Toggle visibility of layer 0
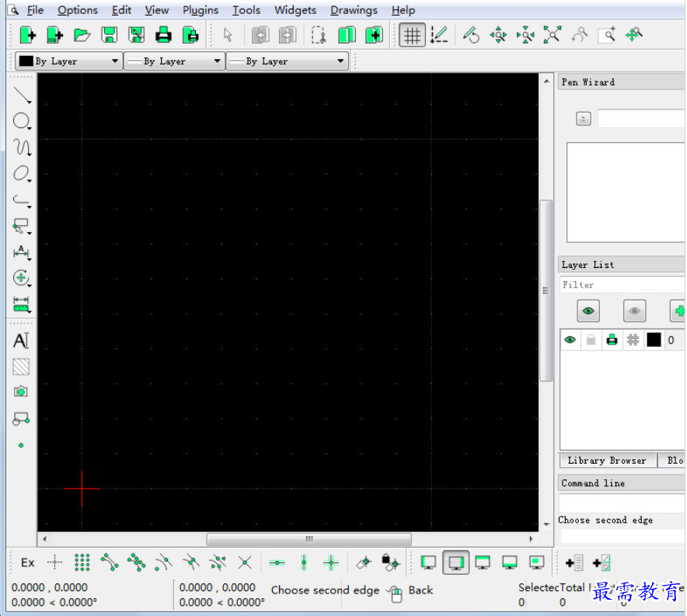The width and height of the screenshot is (687, 616). click(x=570, y=339)
